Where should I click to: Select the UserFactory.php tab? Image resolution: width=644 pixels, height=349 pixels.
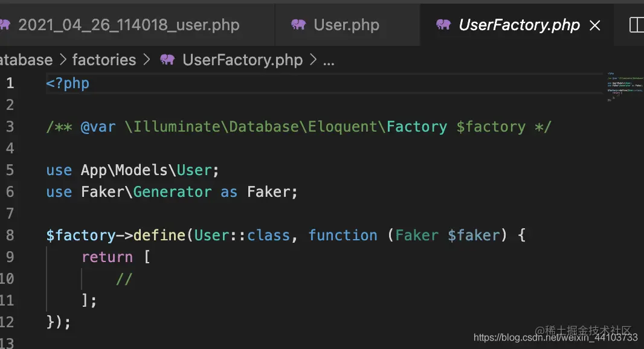click(519, 25)
